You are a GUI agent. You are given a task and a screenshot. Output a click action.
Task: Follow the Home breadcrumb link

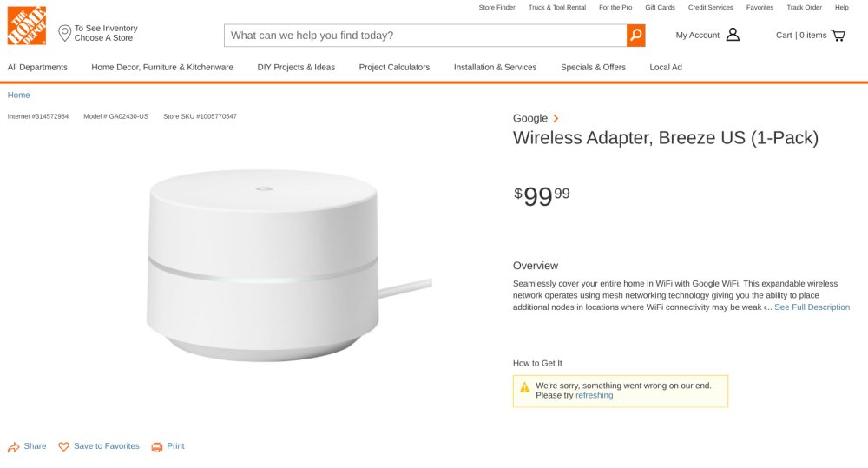(19, 96)
